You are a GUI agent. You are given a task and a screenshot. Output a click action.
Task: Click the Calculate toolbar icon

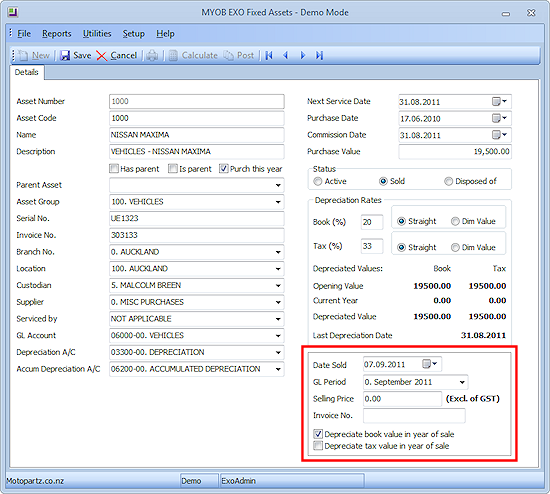tap(173, 55)
